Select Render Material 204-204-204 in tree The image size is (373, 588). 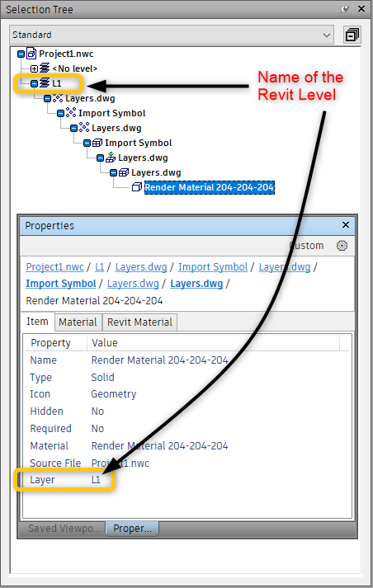(210, 187)
